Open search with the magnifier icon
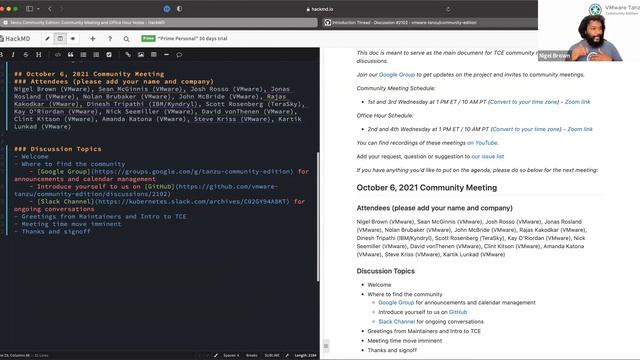Image resolution: width=640 pixels, height=360 pixels. pos(126,39)
